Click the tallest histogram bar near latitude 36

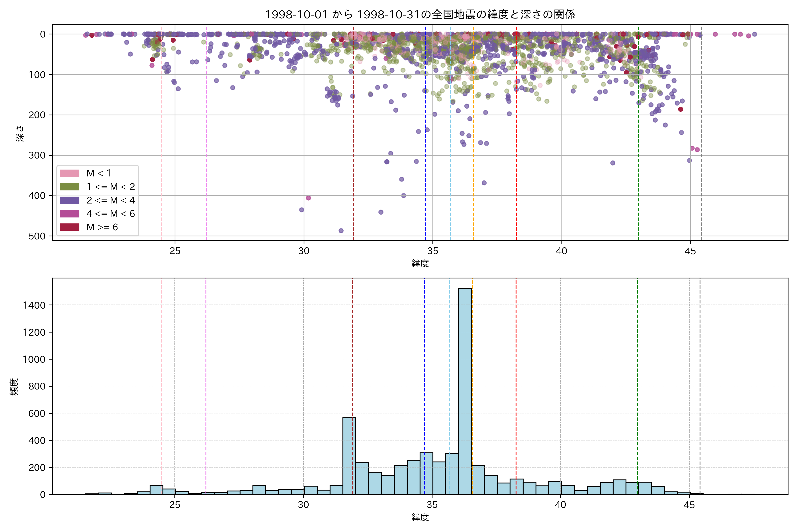click(465, 390)
